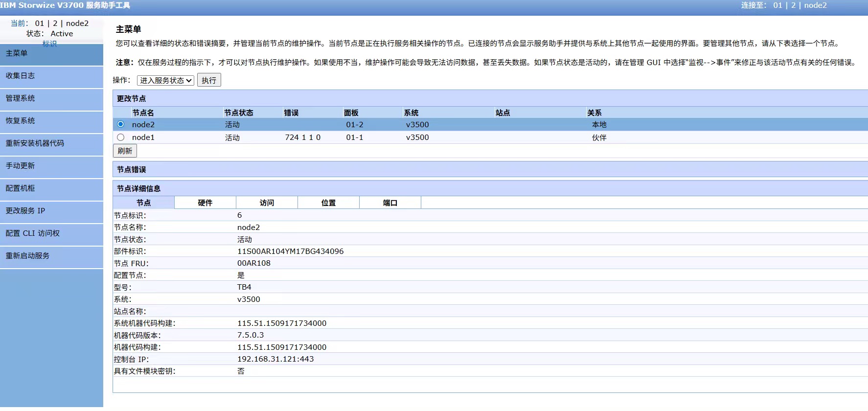Click the 机器代码构建 build value
This screenshot has width=868, height=411.
(x=282, y=347)
